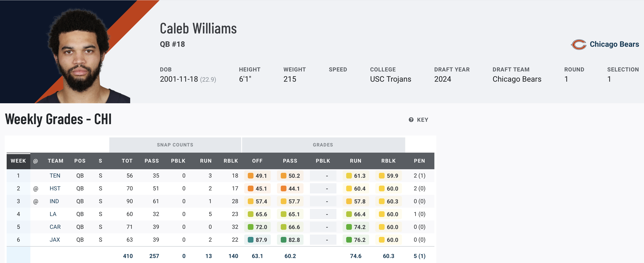Click the yellow 57.7 pass grade swatch

click(283, 202)
